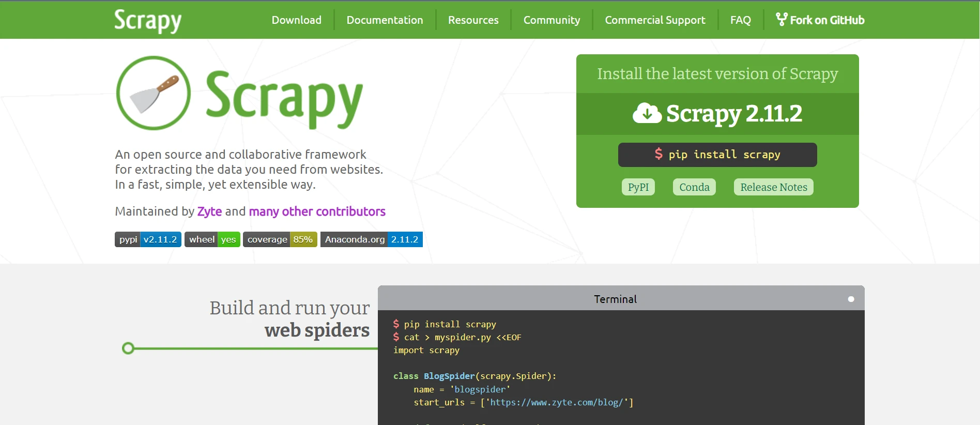The image size is (980, 425).
Task: Click the coverage 85% badge
Action: pyautogui.click(x=280, y=239)
